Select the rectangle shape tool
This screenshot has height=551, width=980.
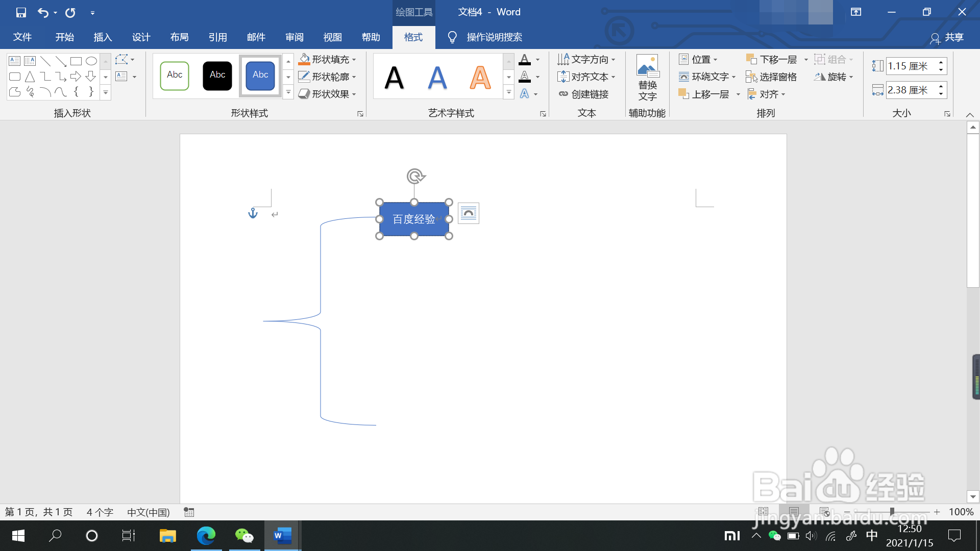(76, 61)
